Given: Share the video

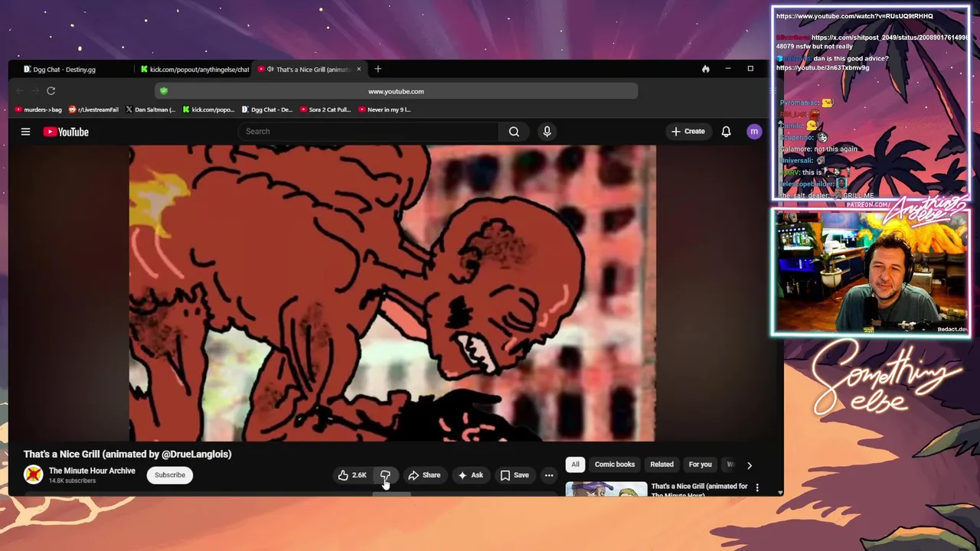Looking at the screenshot, I should point(424,475).
